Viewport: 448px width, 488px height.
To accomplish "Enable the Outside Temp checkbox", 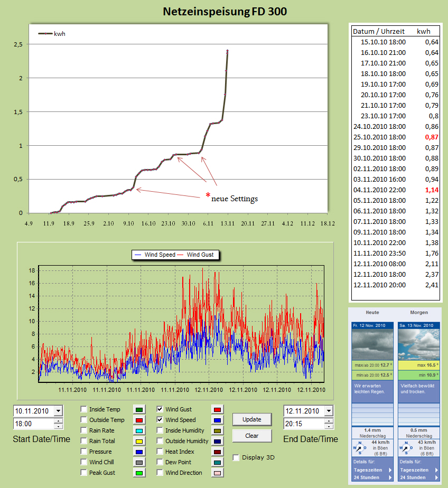I will (84, 420).
